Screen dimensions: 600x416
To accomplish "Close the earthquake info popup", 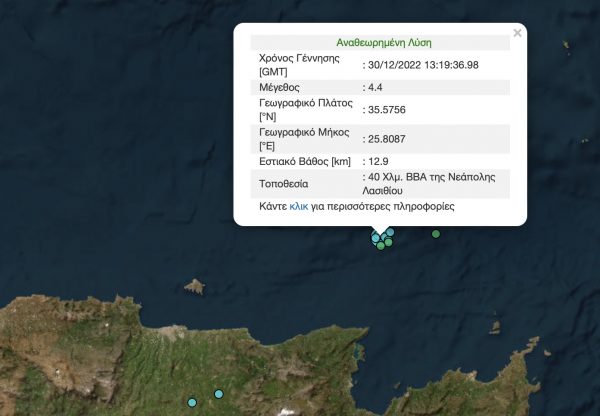I will click(x=517, y=33).
